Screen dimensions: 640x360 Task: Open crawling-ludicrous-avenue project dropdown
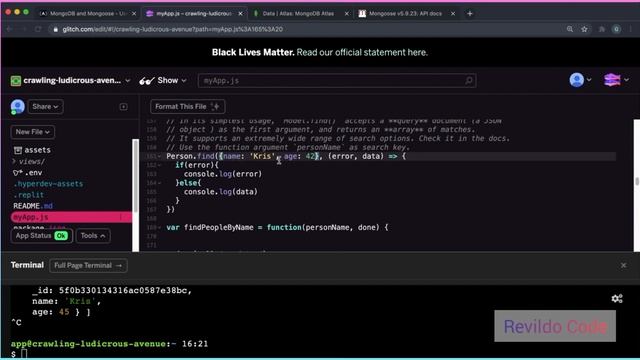(x=76, y=80)
